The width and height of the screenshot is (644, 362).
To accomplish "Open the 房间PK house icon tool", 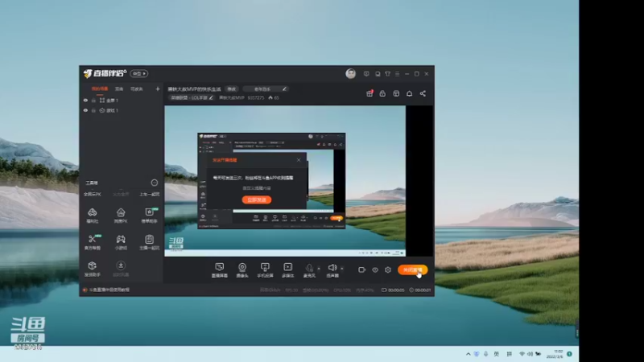I will [121, 215].
